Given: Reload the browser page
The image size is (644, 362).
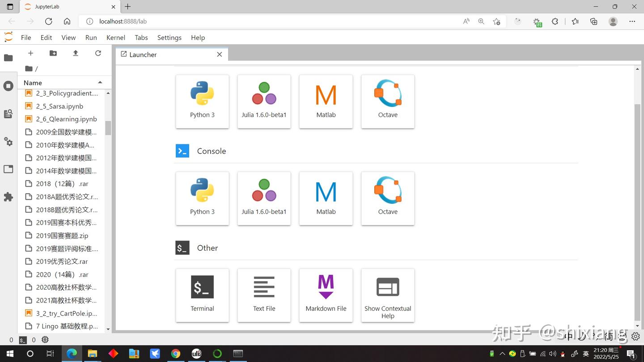Looking at the screenshot, I should point(49,21).
